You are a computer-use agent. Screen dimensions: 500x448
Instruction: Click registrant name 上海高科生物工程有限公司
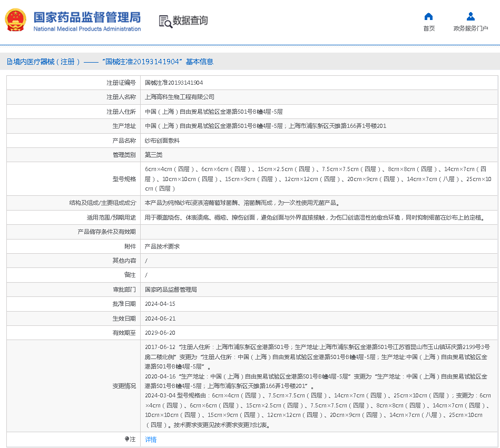point(180,97)
